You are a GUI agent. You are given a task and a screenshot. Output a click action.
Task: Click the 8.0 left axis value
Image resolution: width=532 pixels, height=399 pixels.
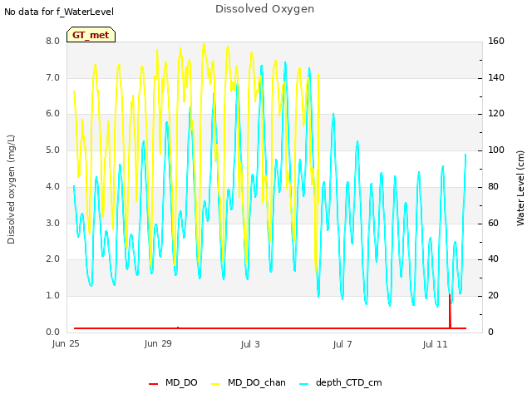pos(52,41)
